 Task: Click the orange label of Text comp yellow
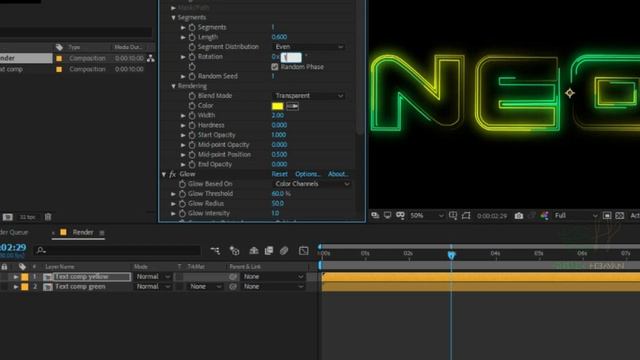25,277
